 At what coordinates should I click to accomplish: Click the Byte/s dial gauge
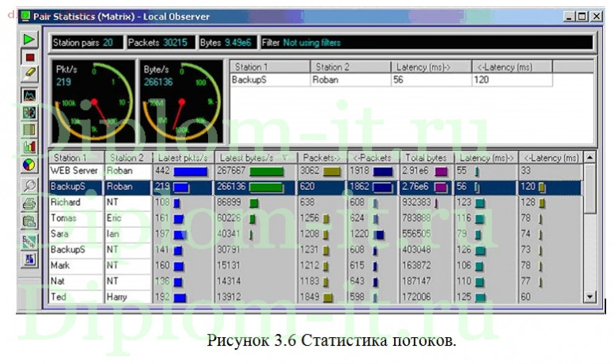coord(181,101)
